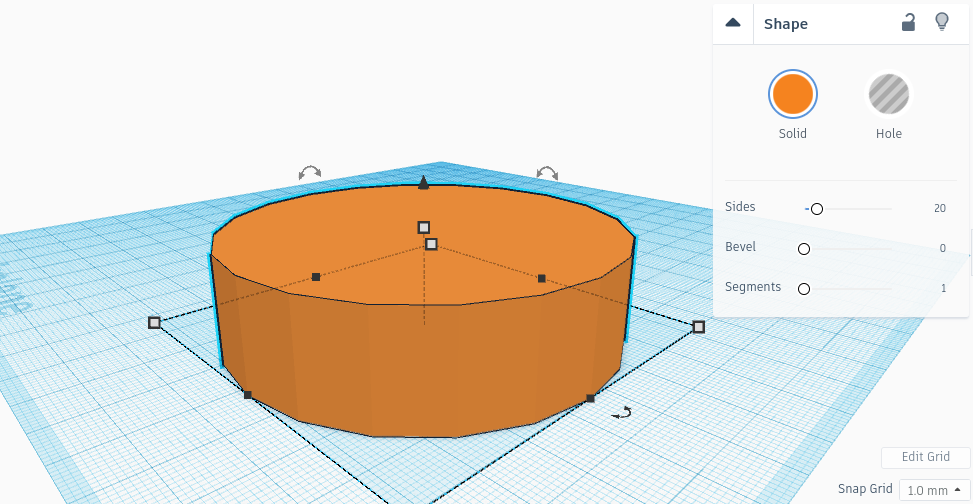This screenshot has width=973, height=504.
Task: Click the Shape panel title
Action: coord(786,24)
